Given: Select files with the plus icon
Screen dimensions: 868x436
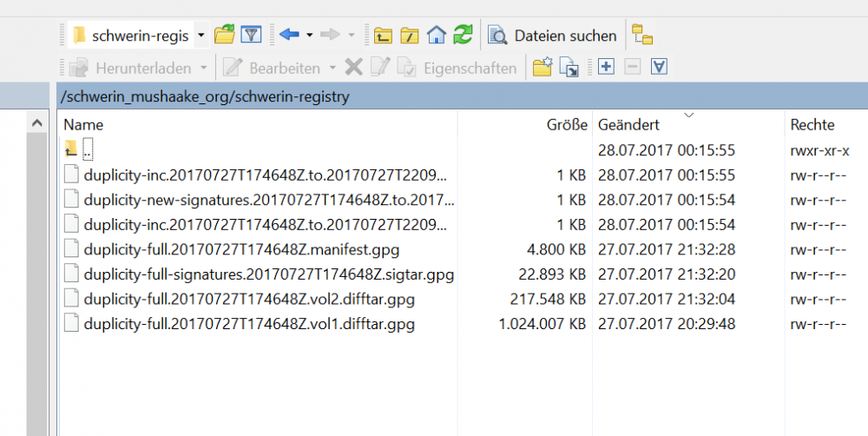Looking at the screenshot, I should tap(606, 67).
